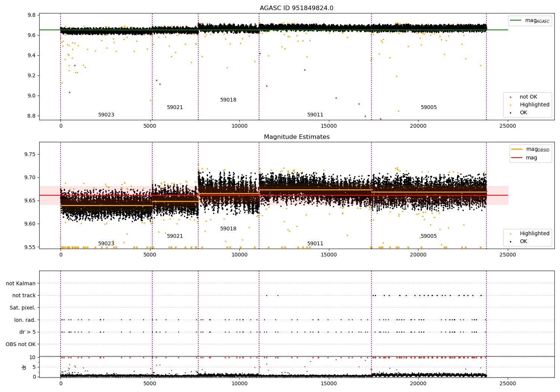Select 'Highlighted' in the AGASC plot legend
560x392 pixels.
pyautogui.click(x=529, y=105)
